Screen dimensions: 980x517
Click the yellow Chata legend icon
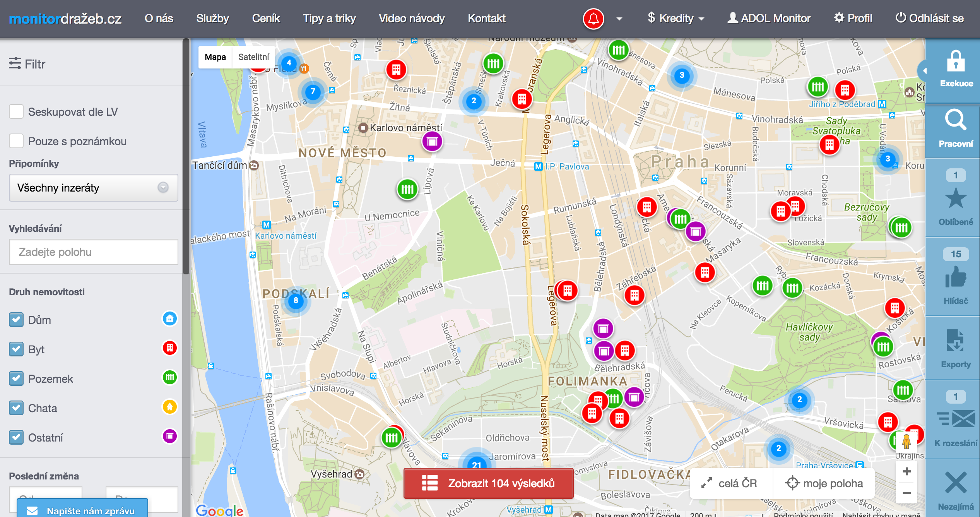(x=169, y=407)
